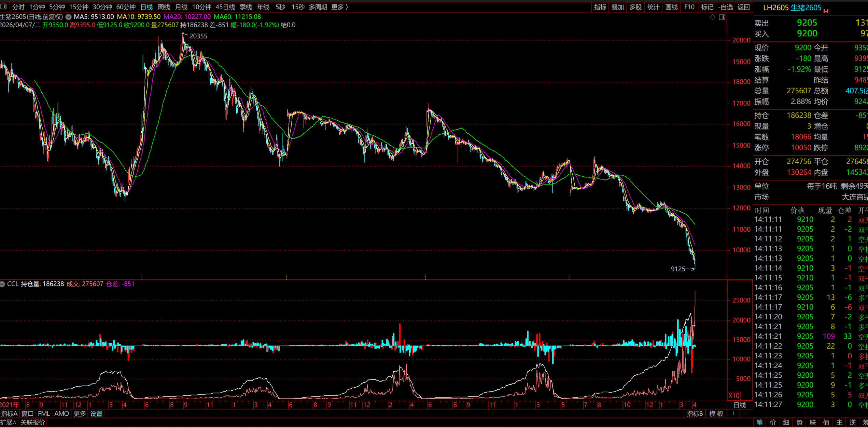Screen dimensions: 868x428
Task: Click the 2021年 timeline start marker
Action: tap(10, 405)
